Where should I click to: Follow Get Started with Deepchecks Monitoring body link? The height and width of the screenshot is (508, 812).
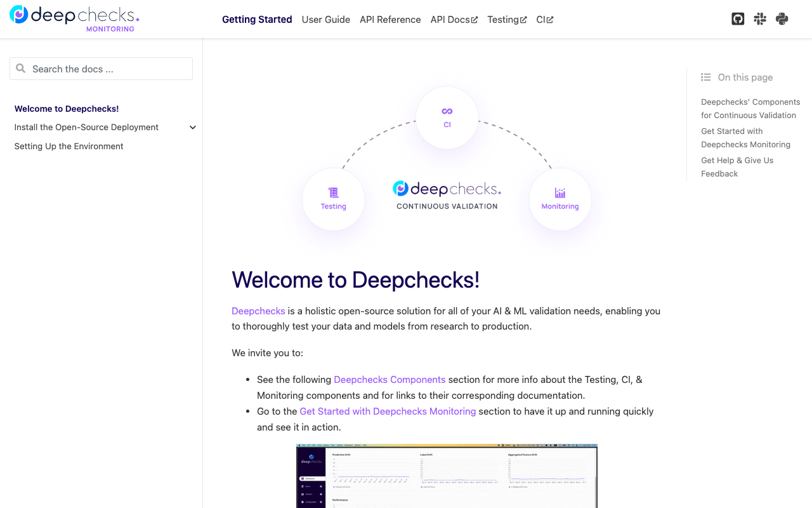click(388, 411)
